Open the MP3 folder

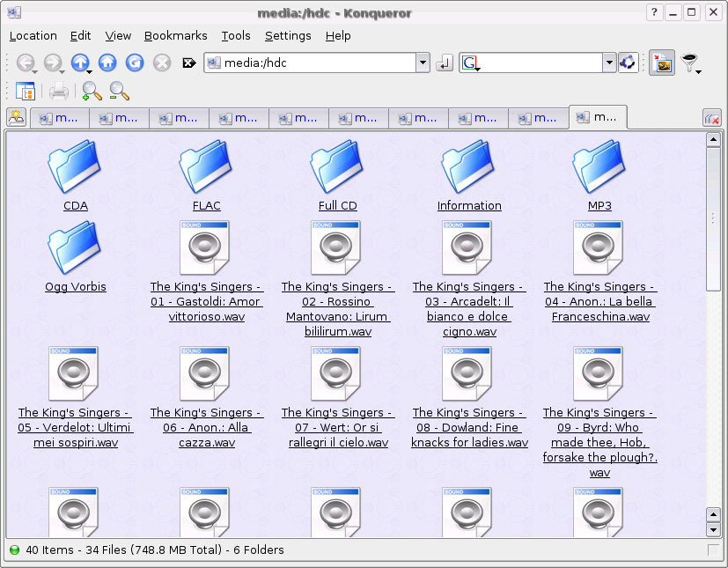(599, 175)
